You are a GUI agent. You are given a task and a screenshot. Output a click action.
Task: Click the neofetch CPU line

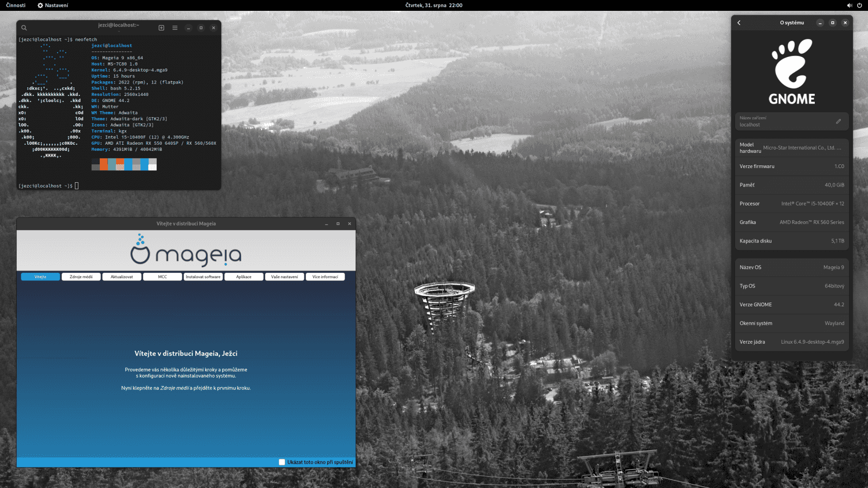click(x=140, y=137)
